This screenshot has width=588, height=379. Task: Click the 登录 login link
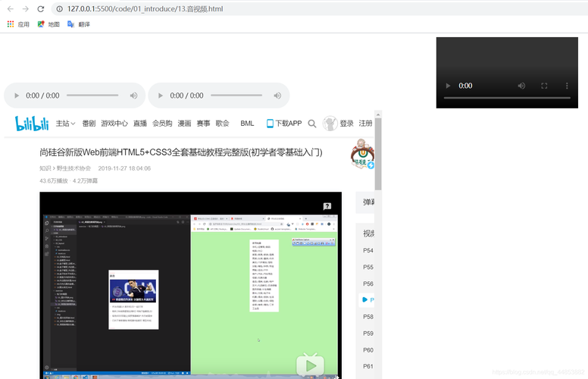346,124
